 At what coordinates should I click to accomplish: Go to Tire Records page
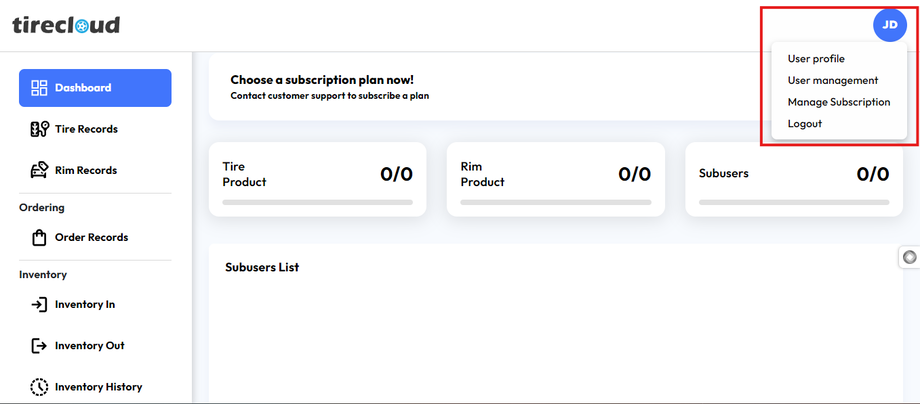86,129
